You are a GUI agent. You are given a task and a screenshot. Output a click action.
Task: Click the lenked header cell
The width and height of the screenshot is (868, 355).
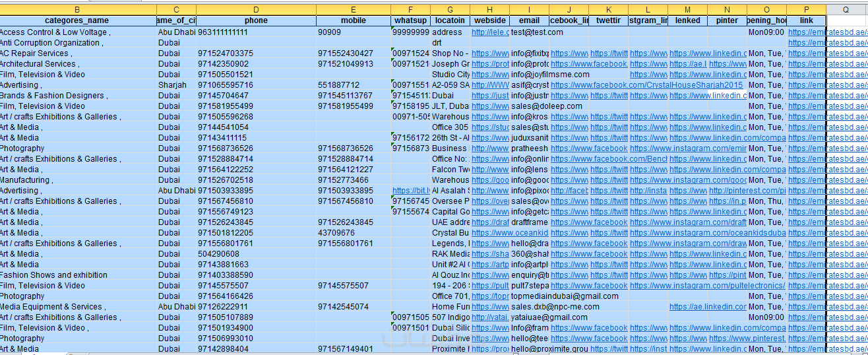687,20
